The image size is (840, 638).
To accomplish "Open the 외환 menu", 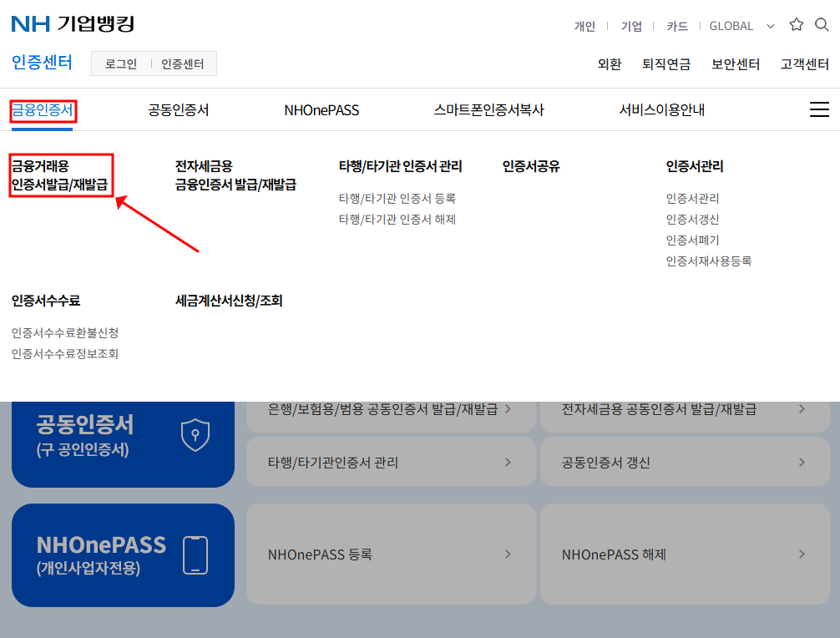I will pyautogui.click(x=609, y=64).
